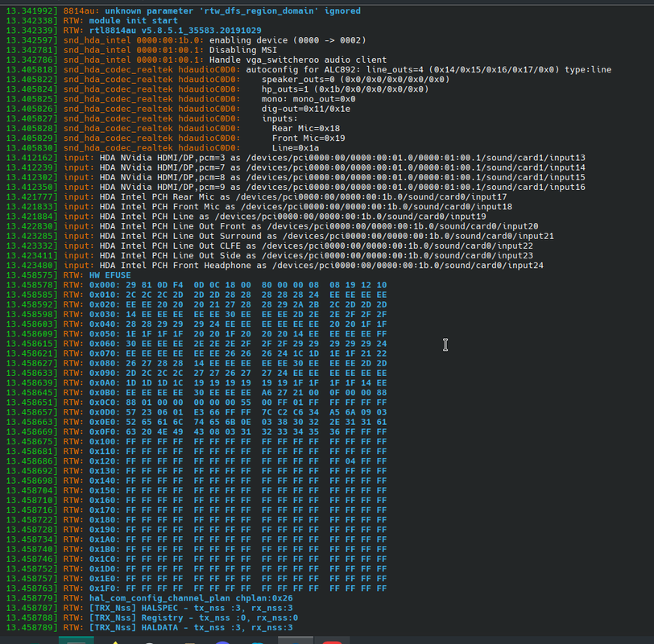Click the EFUSE row labeled 0x0A0:

point(197,383)
